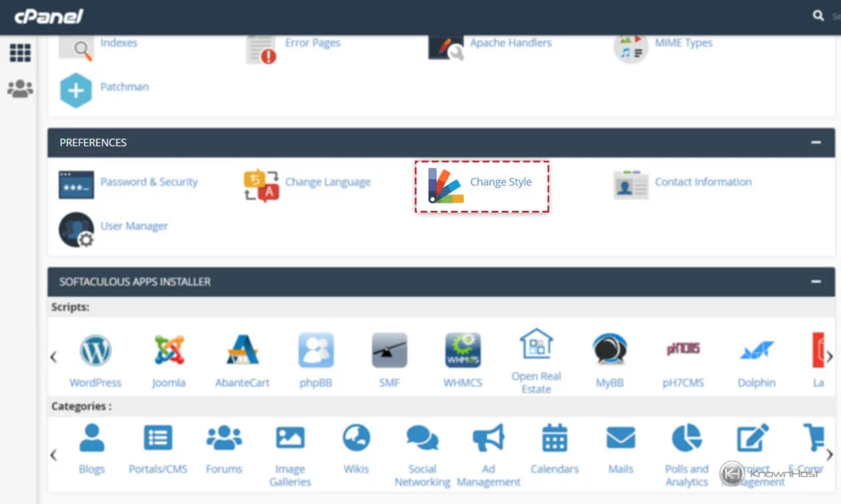Click the Password & Security icon

(76, 185)
